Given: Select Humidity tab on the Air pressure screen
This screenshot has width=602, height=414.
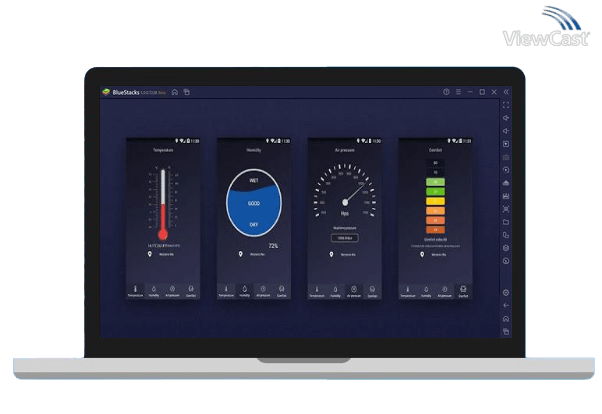Looking at the screenshot, I should tap(335, 291).
